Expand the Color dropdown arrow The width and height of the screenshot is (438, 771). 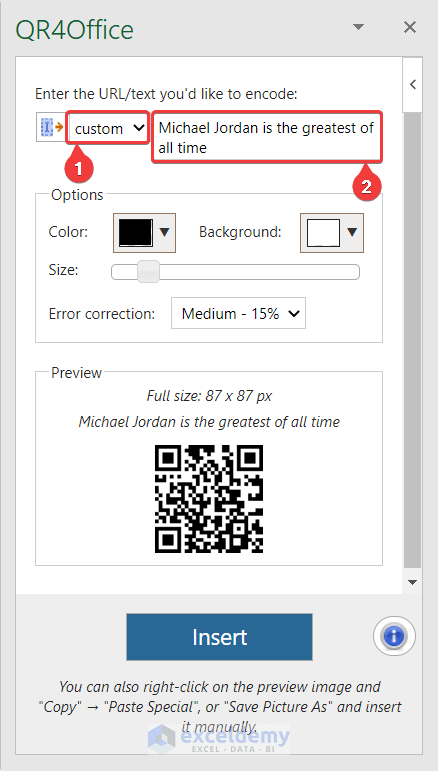(x=165, y=232)
